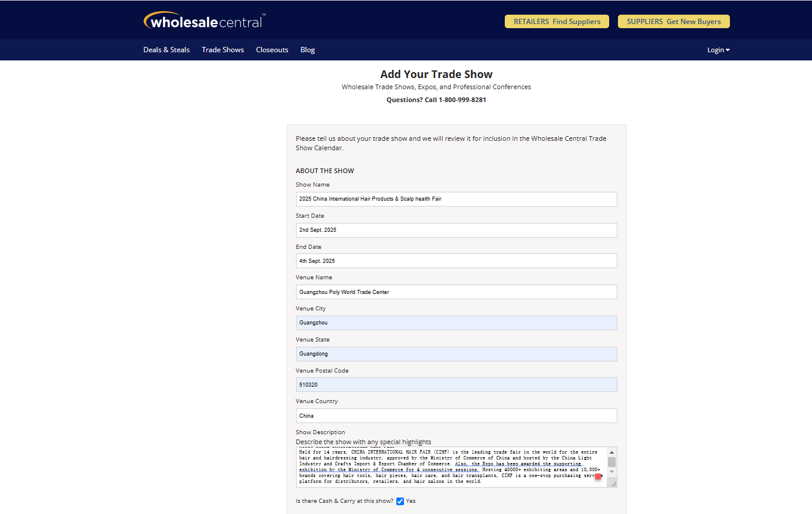Uncheck the Cash & Carry Yes checkbox
812x514 pixels.
click(x=400, y=501)
